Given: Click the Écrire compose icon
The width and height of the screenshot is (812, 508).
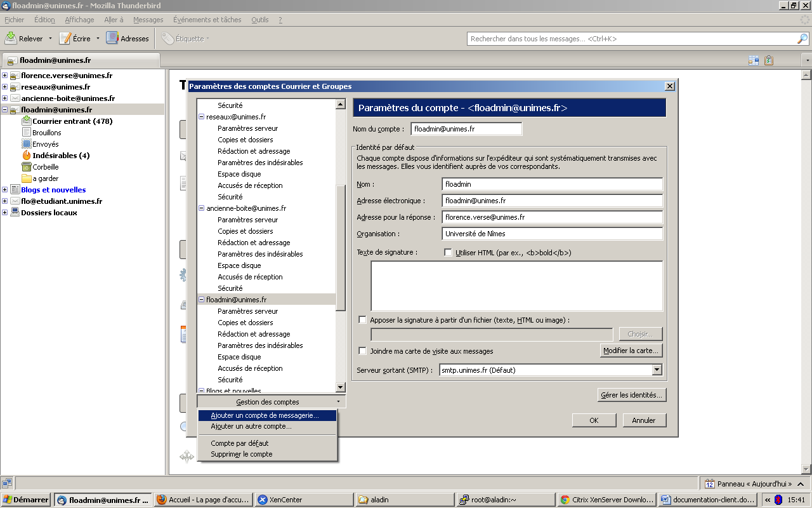Looking at the screenshot, I should coord(65,38).
